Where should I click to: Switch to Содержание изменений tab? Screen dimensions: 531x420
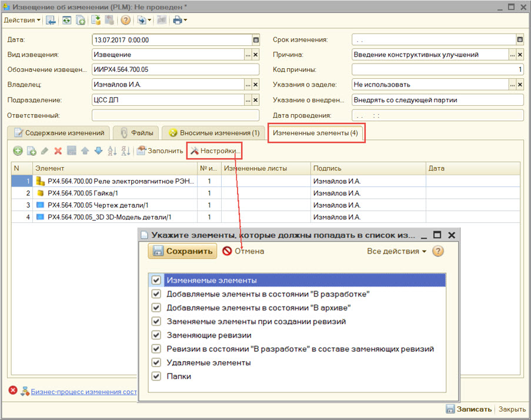[59, 133]
